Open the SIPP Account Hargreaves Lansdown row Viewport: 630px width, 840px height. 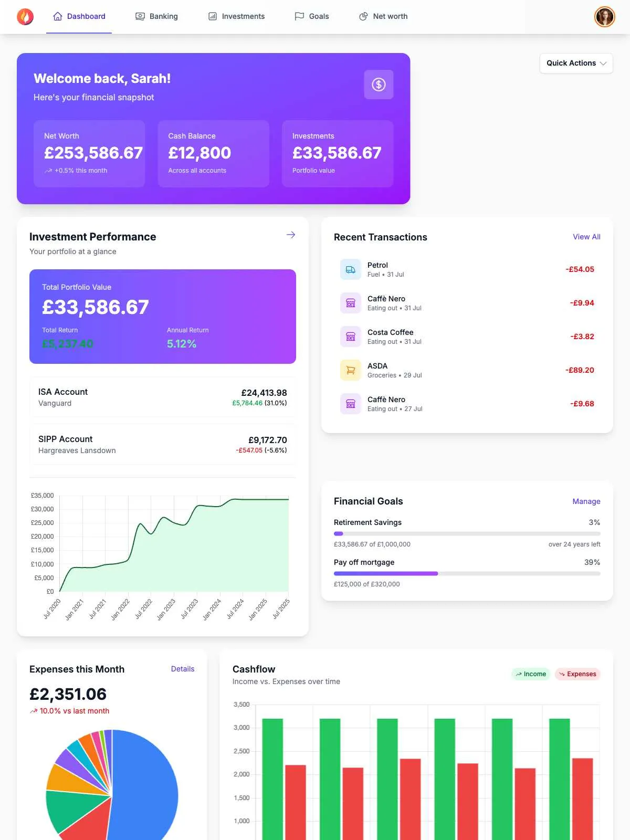pos(163,445)
